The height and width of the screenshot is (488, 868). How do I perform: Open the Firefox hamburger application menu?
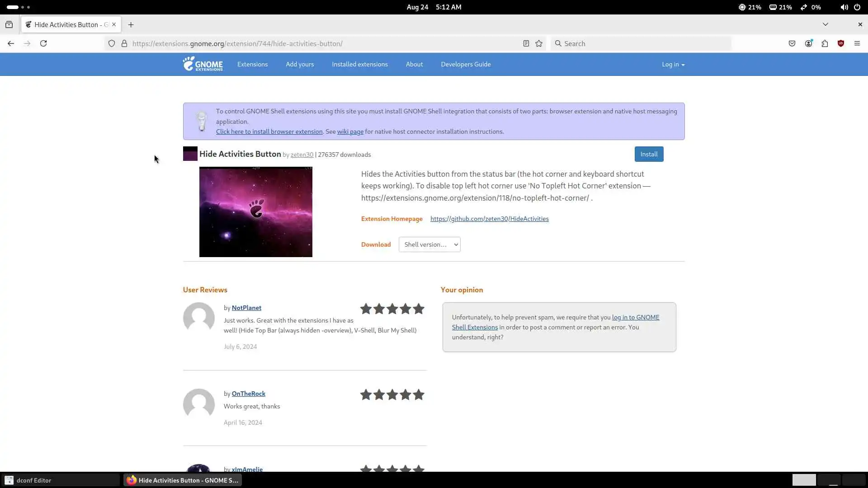click(x=857, y=43)
